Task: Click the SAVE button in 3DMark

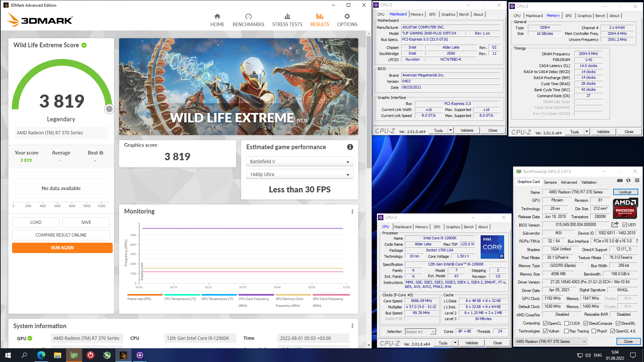Action: click(x=86, y=222)
